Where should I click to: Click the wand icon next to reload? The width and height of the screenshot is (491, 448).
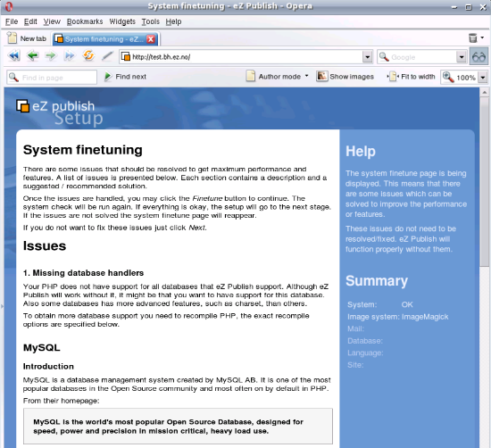tap(107, 56)
